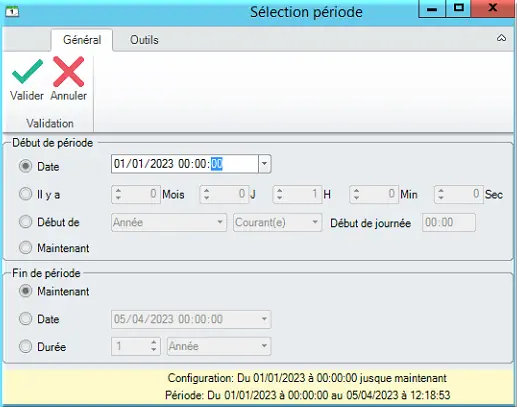
Task: Switch to the Général tab
Action: point(82,40)
